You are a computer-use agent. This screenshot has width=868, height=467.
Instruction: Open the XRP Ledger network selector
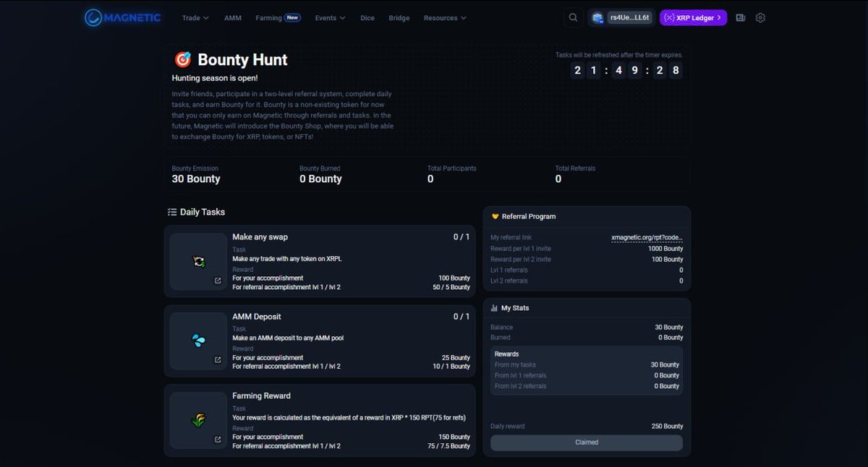click(693, 17)
